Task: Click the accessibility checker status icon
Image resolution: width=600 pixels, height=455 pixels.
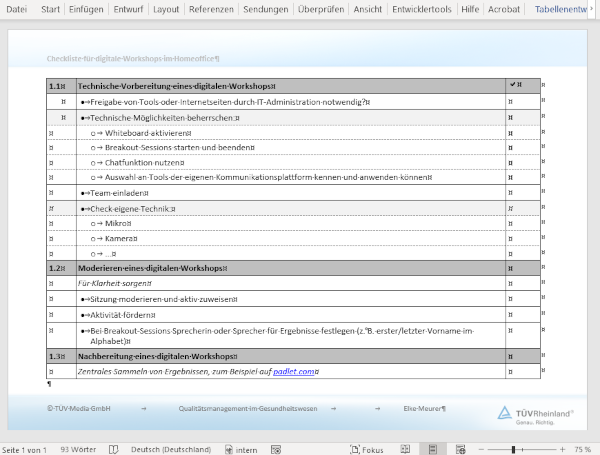Action: point(277,450)
